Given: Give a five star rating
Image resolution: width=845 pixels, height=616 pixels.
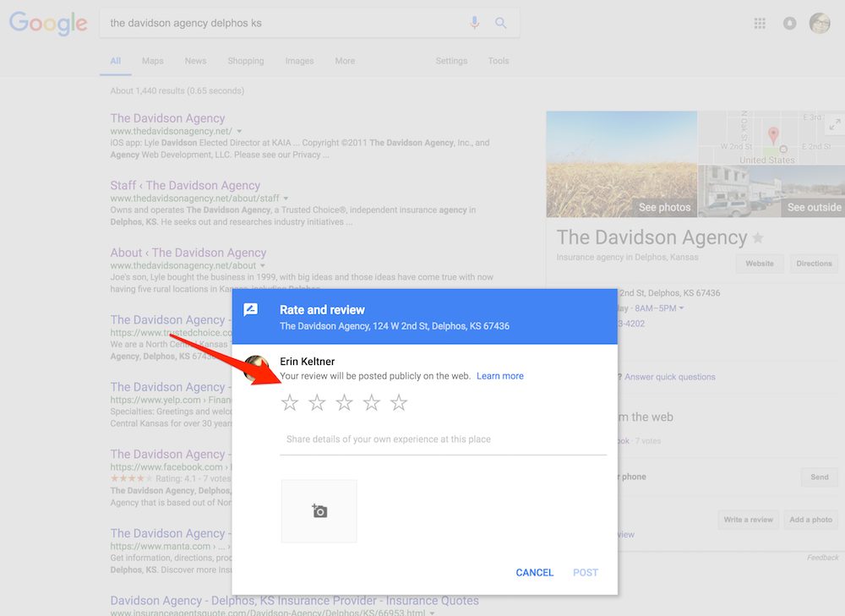Looking at the screenshot, I should tap(399, 402).
